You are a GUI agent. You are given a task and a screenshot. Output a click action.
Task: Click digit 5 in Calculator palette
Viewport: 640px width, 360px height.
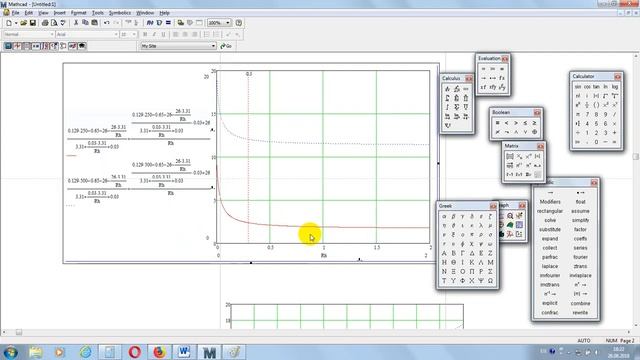coord(597,123)
